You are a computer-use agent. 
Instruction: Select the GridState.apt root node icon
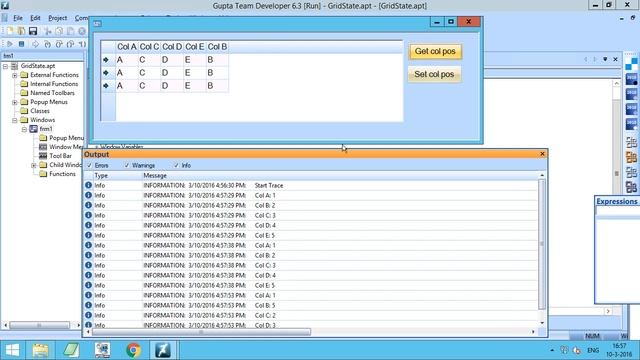[15, 66]
